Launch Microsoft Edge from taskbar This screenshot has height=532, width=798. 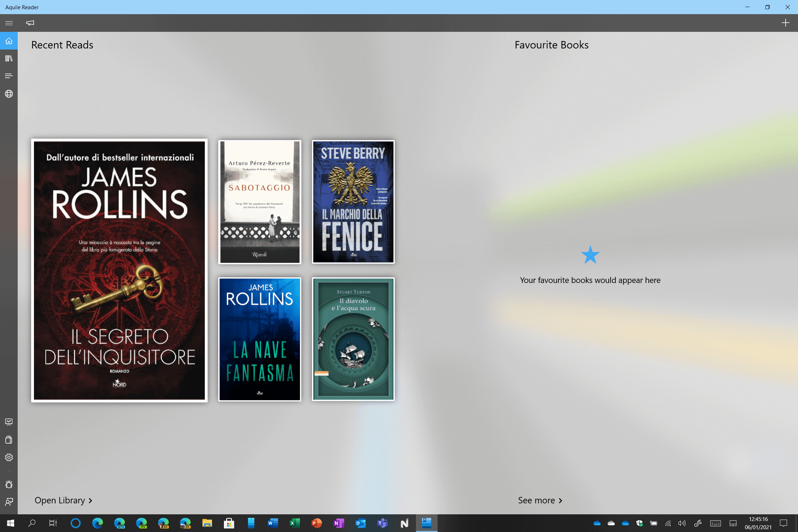[x=98, y=523]
